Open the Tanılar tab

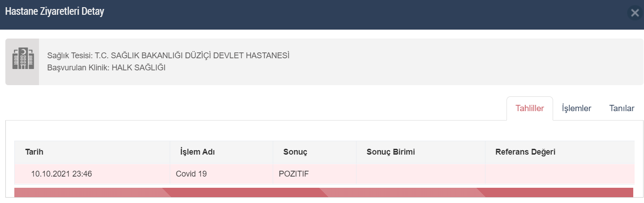[x=622, y=108]
